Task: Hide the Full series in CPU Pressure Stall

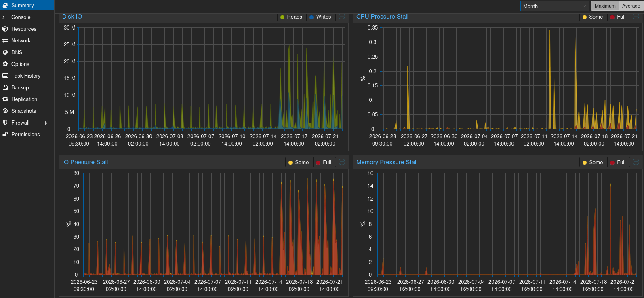Action: [618, 17]
